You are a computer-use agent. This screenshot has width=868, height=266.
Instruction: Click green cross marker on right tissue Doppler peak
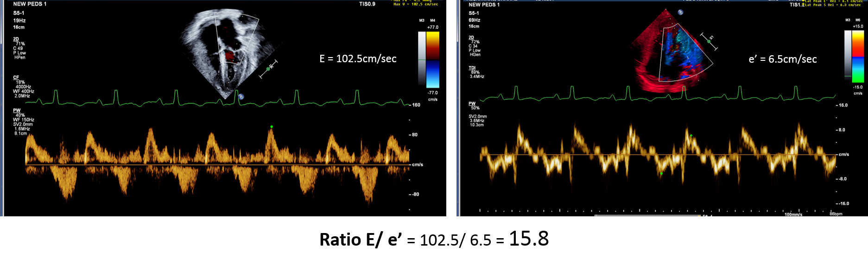pyautogui.click(x=691, y=136)
